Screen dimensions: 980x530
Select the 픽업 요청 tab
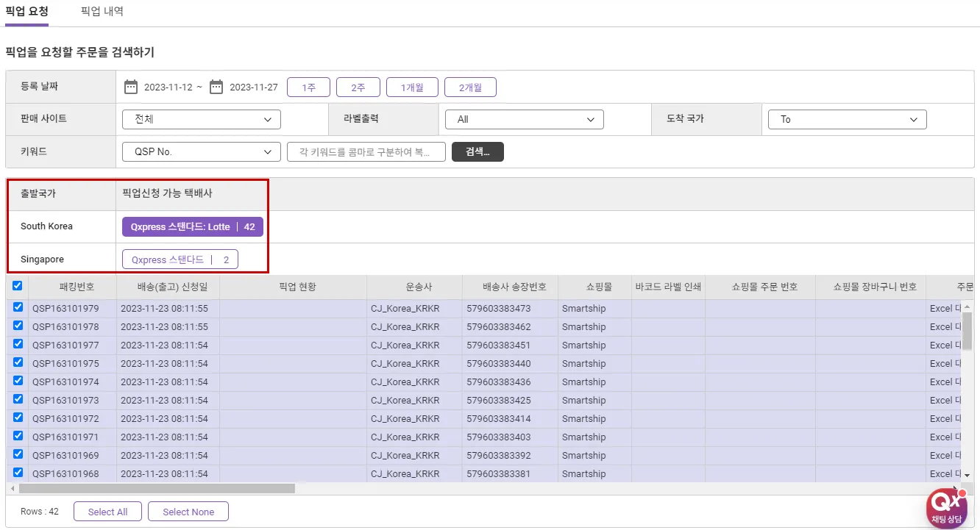(26, 12)
